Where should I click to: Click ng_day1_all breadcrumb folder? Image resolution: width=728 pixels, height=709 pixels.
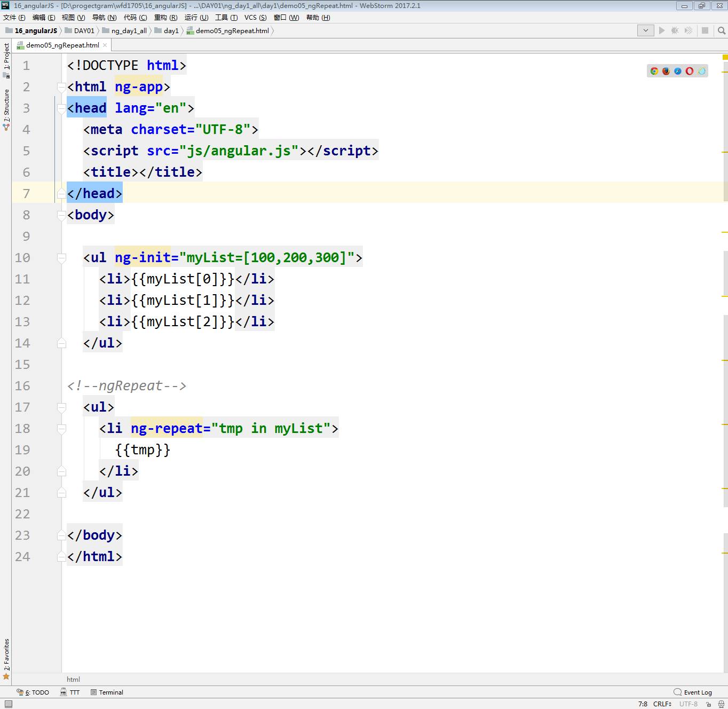tap(124, 30)
